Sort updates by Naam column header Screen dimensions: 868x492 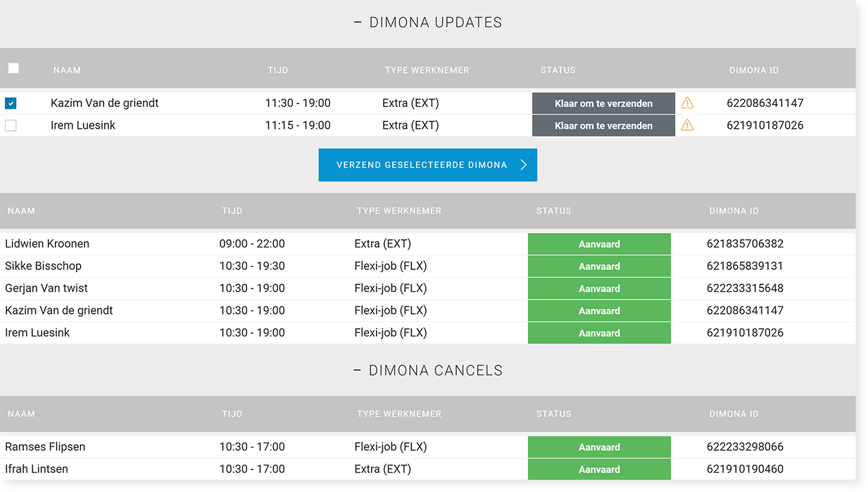pos(67,70)
